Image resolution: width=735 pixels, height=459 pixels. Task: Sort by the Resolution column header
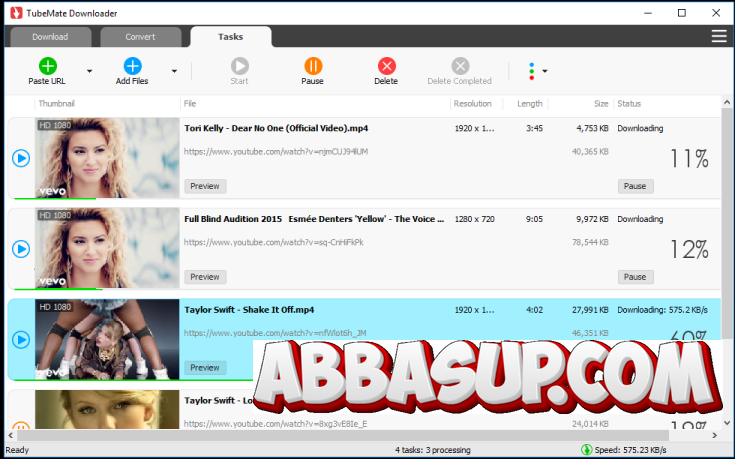tap(472, 104)
